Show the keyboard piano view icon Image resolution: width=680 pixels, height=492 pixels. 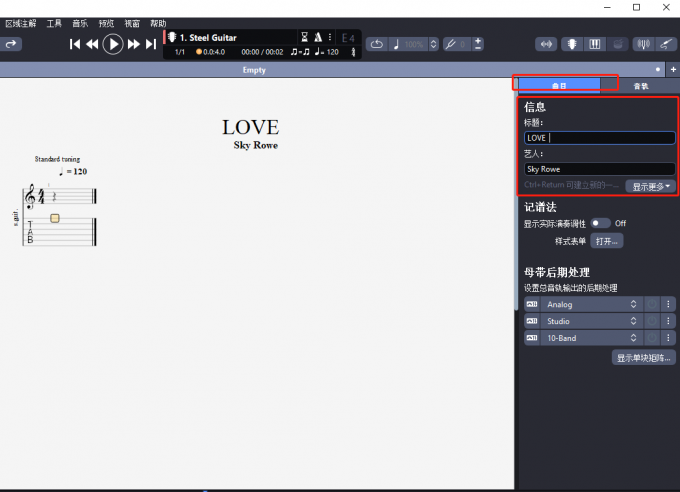click(x=595, y=44)
